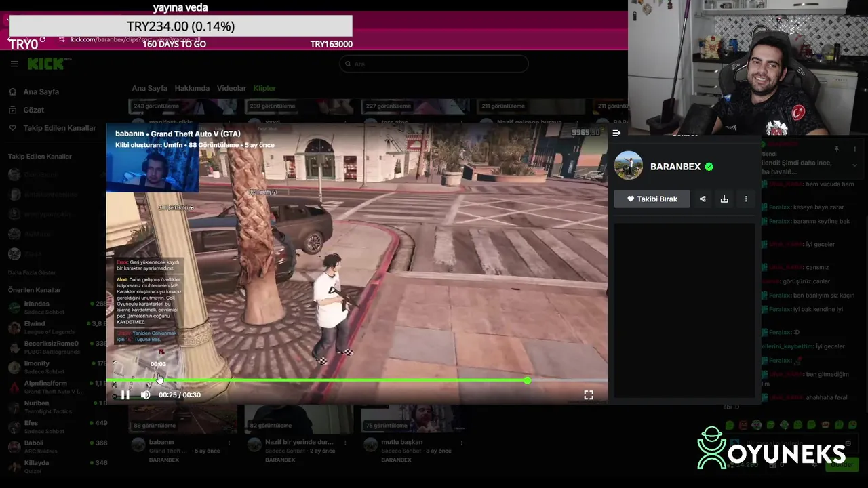This screenshot has width=868, height=488.
Task: Click the 00:25 / 00:30 time display
Action: tap(180, 394)
